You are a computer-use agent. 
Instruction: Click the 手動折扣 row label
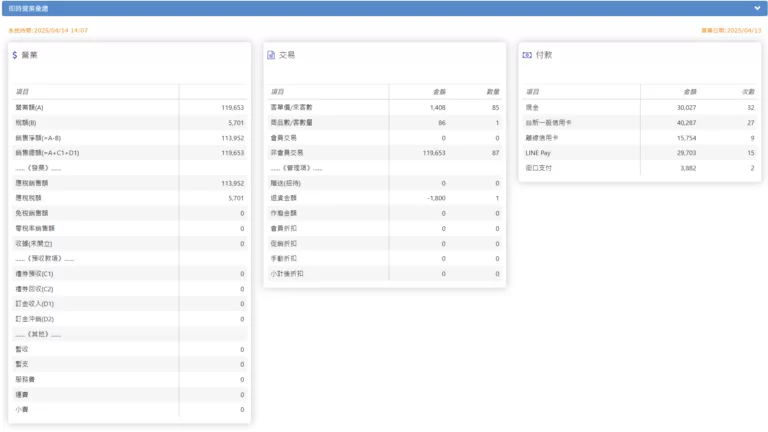pyautogui.click(x=284, y=258)
